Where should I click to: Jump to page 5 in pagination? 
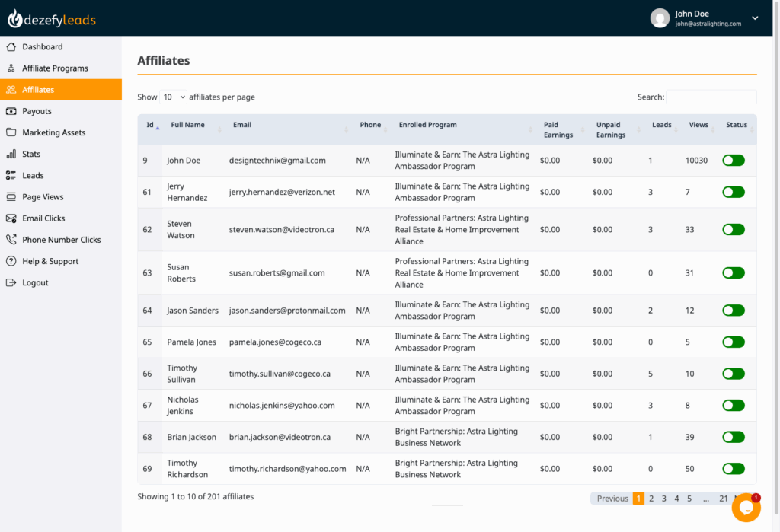tap(689, 499)
